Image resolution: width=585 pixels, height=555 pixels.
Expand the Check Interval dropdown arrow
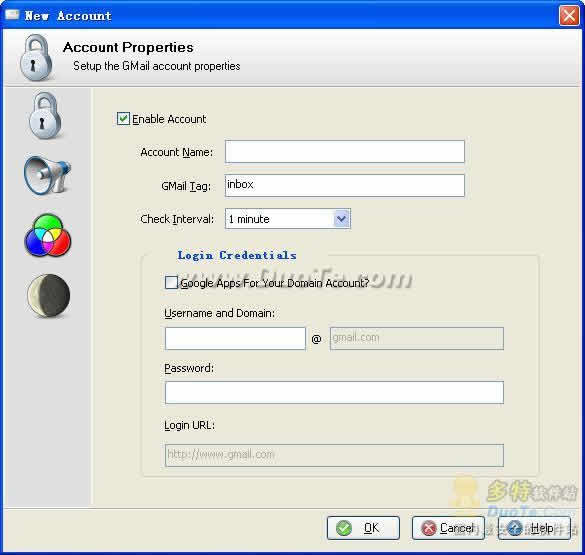click(x=341, y=219)
